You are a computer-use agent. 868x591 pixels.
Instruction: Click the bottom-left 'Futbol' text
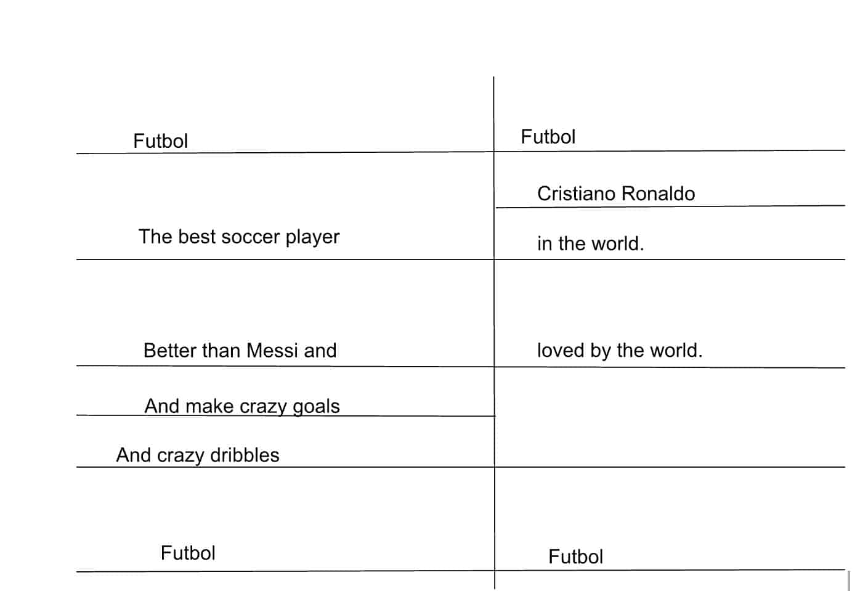pyautogui.click(x=188, y=553)
